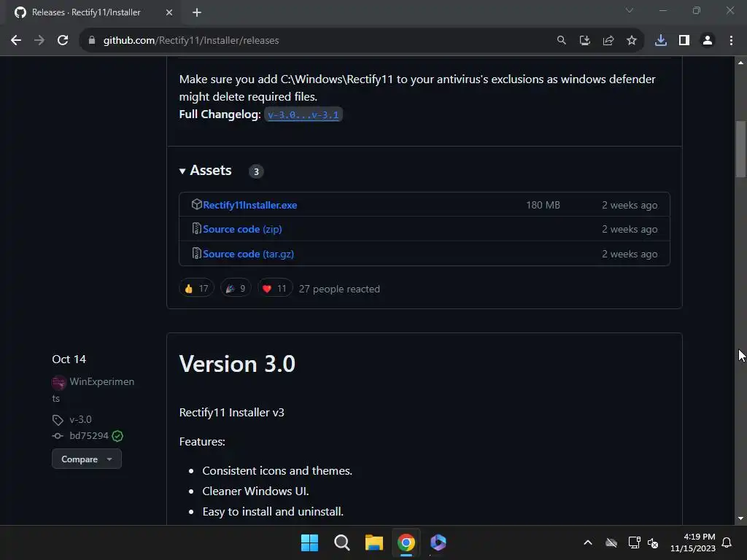Image resolution: width=747 pixels, height=560 pixels.
Task: Click the Chrome icon in the taskbar
Action: [x=406, y=542]
